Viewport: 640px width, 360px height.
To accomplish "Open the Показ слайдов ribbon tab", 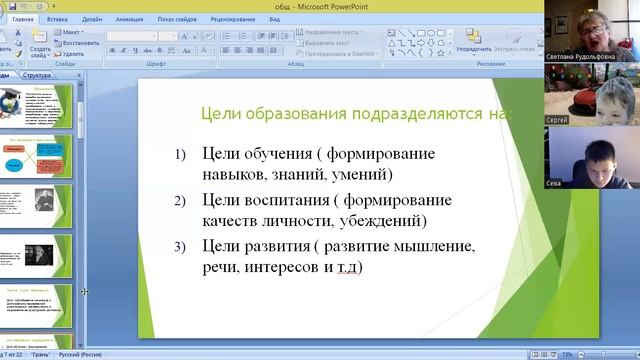I will [x=177, y=19].
